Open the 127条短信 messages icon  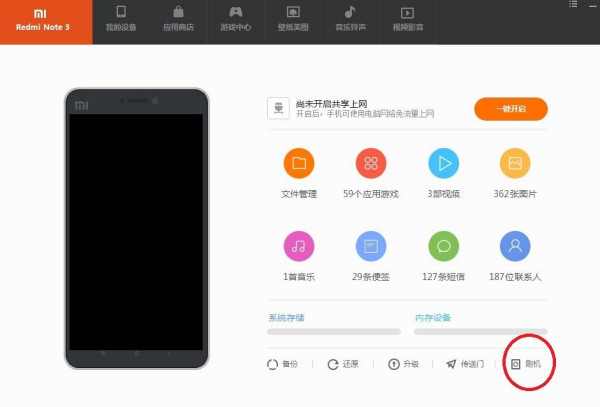coord(443,246)
